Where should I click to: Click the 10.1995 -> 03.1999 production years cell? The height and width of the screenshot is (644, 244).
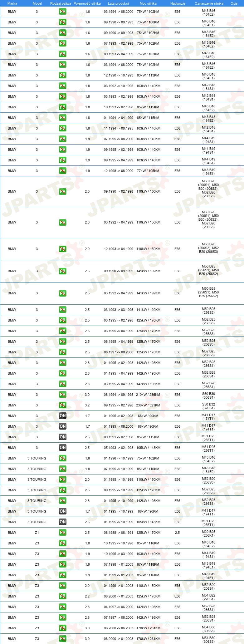pos(119,554)
